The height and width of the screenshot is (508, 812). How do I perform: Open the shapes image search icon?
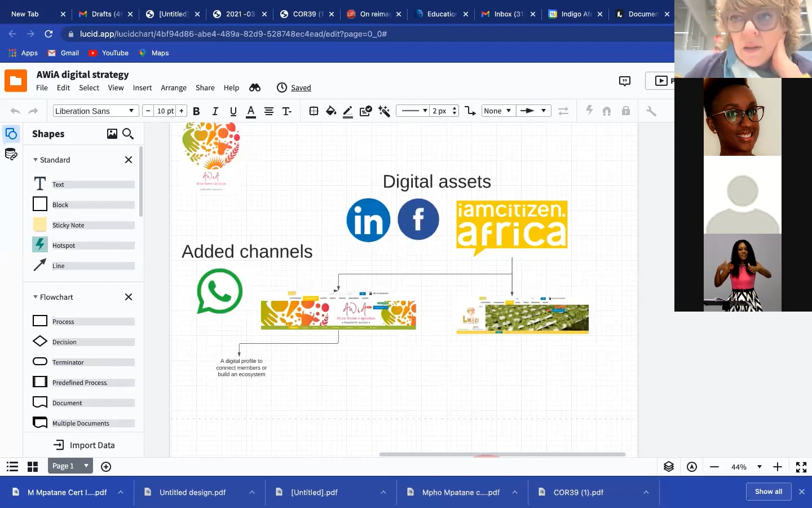click(112, 134)
